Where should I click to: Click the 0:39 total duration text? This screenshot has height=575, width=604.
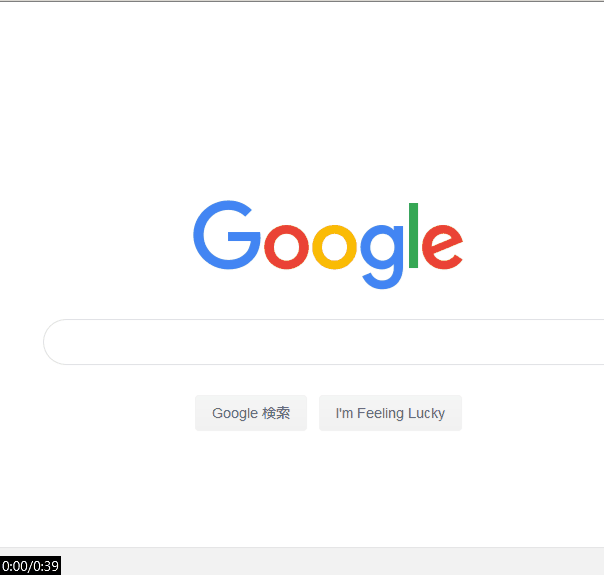[46, 566]
